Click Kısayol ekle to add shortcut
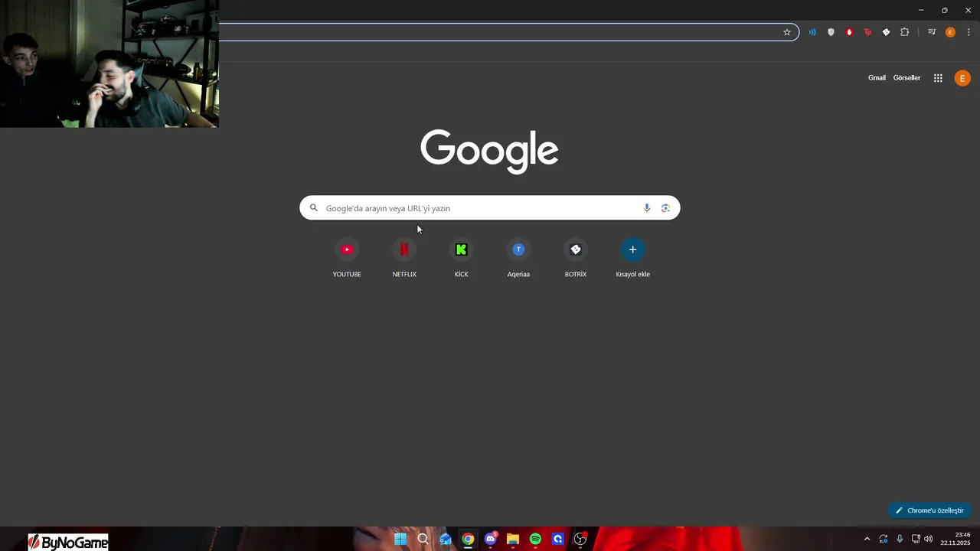 coord(632,259)
